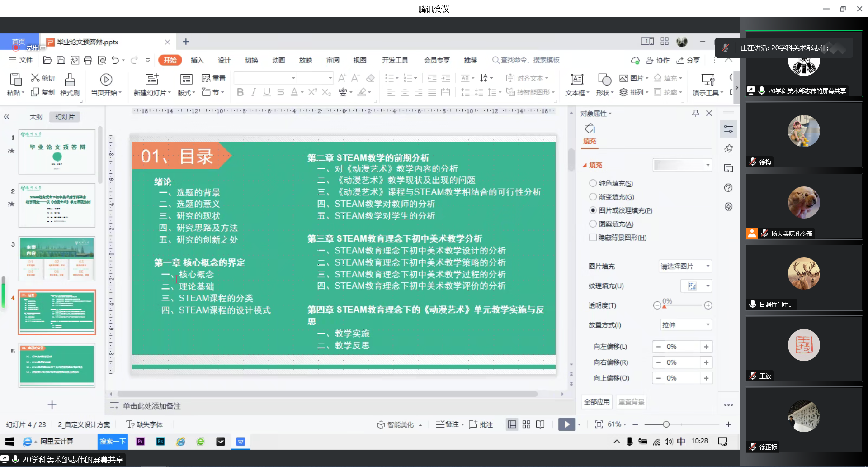Insert a text box (文本框)
Viewport: 868px width, 467px height.
577,80
